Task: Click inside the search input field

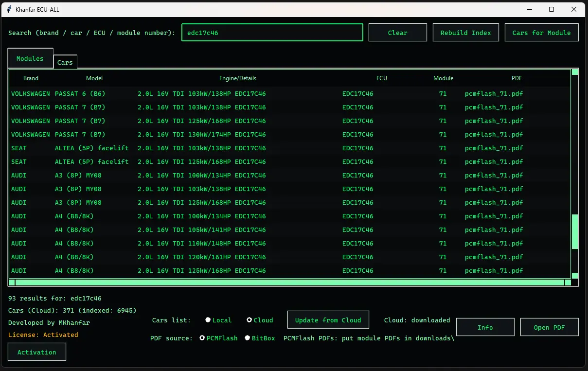Action: pos(272,32)
